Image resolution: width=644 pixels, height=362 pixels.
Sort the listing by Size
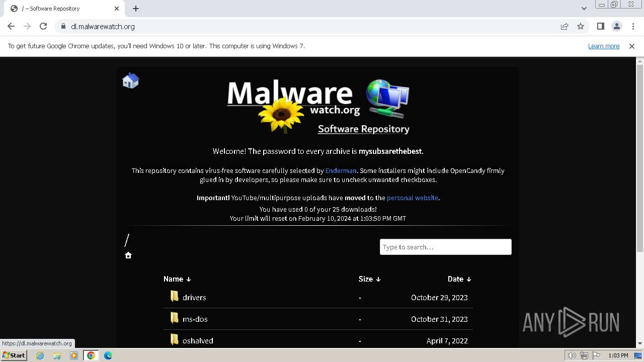[370, 279]
